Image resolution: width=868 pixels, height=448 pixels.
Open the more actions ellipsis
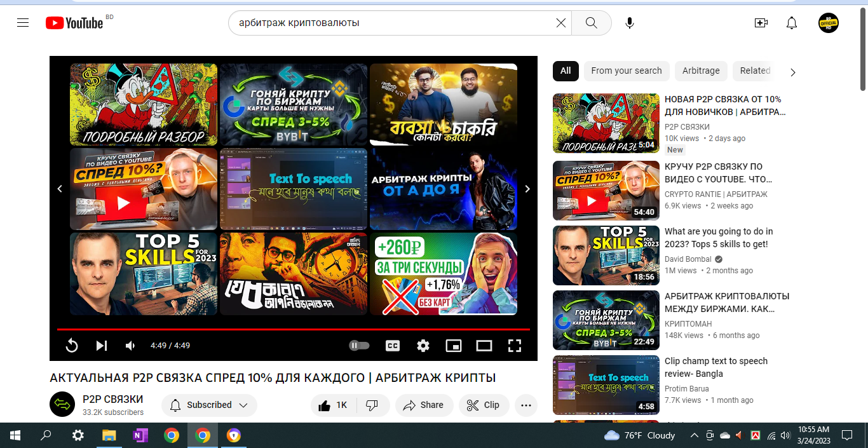526,405
